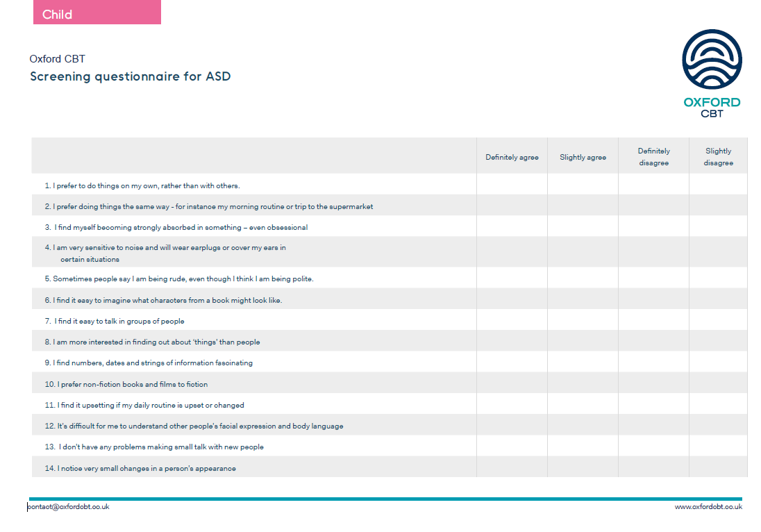Tick Slightly disagree for question 11
The height and width of the screenshot is (532, 761).
[718, 405]
